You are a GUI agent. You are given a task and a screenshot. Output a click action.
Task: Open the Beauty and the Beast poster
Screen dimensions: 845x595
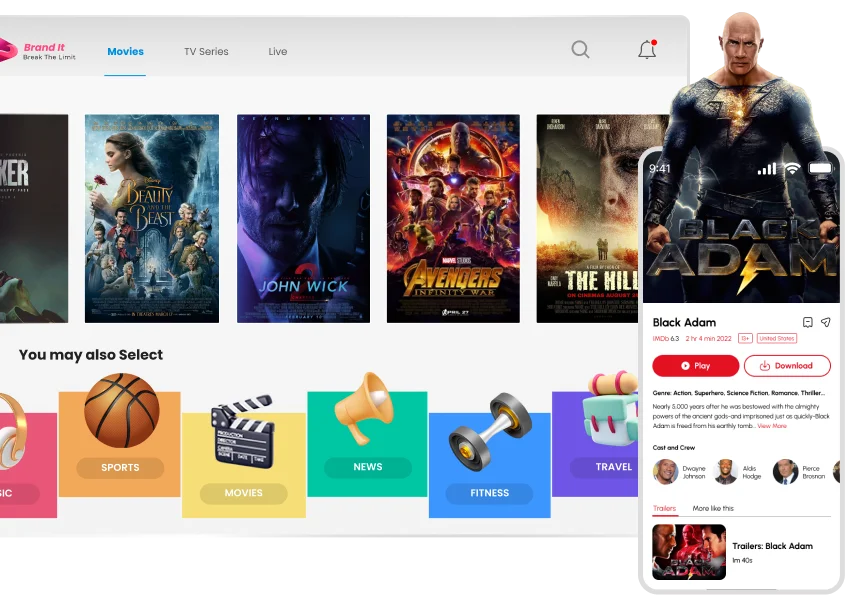pos(152,219)
